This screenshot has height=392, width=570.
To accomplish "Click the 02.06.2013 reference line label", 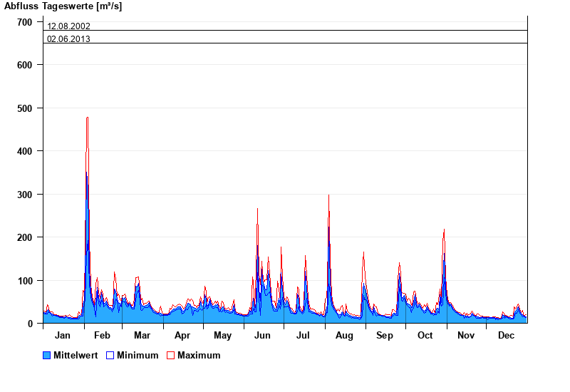I will click(68, 39).
